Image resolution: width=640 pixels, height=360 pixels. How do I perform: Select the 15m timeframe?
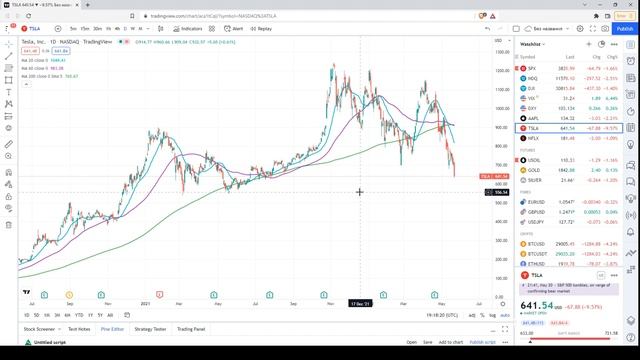84,29
